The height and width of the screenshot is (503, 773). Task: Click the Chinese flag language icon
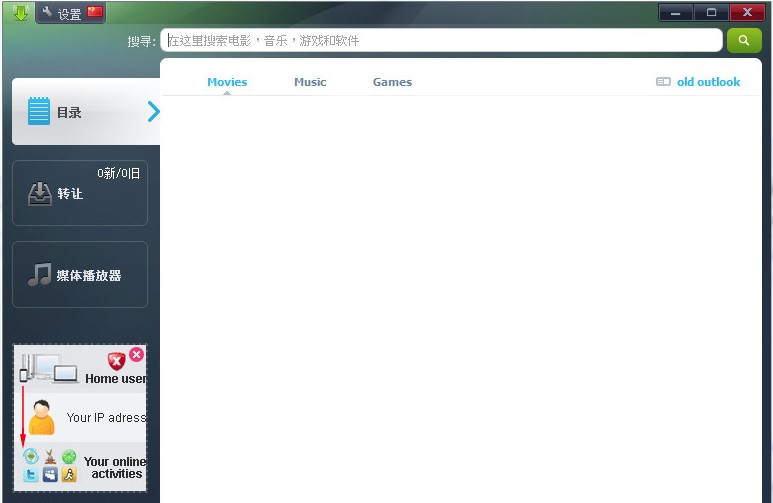point(95,12)
